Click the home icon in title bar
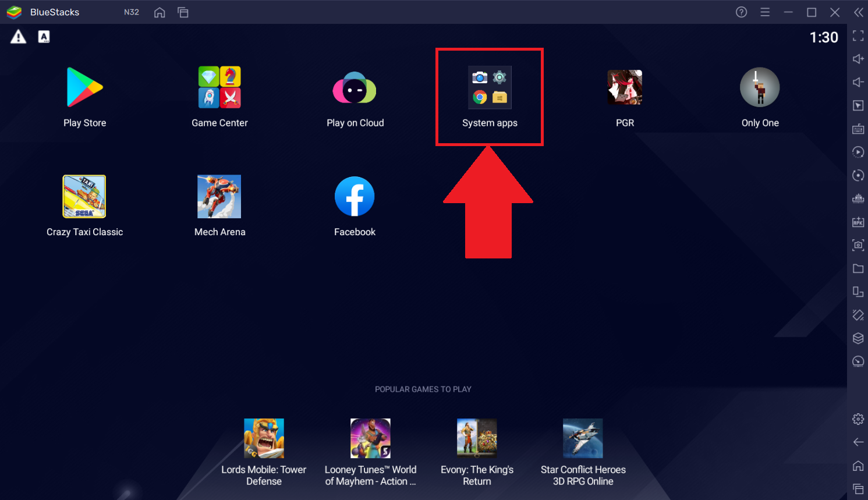The width and height of the screenshot is (868, 500). pos(160,12)
